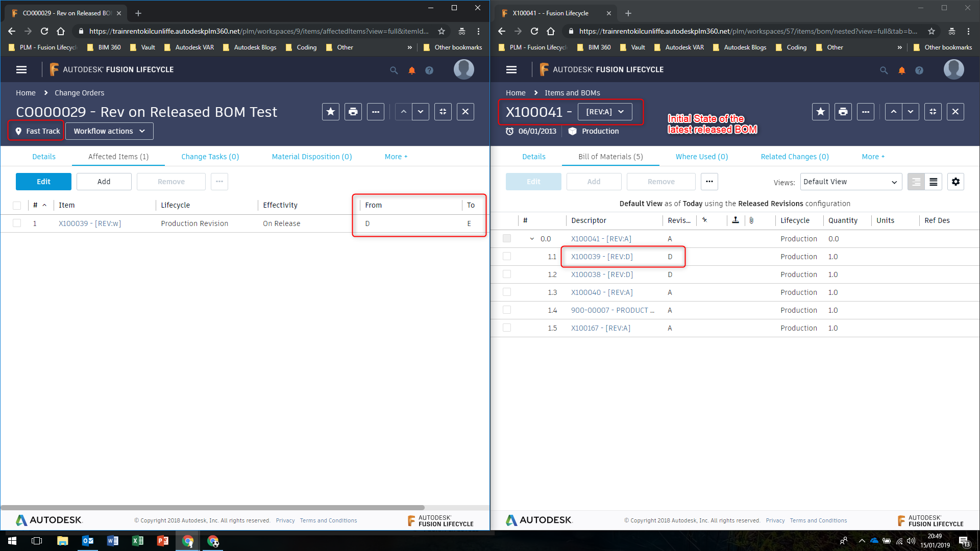980x551 pixels.
Task: Tick select-all checkbox in Affected Items header
Action: point(17,206)
